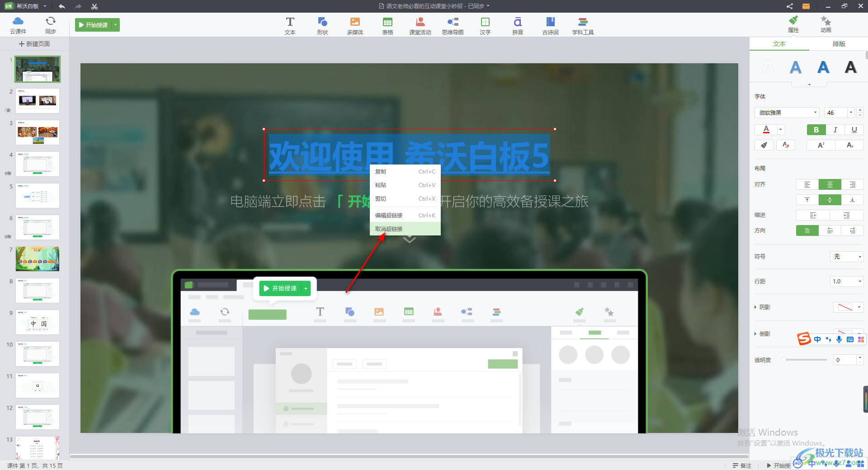The height and width of the screenshot is (470, 868).
Task: Open the 拼音 pinyin tool
Action: click(x=518, y=26)
